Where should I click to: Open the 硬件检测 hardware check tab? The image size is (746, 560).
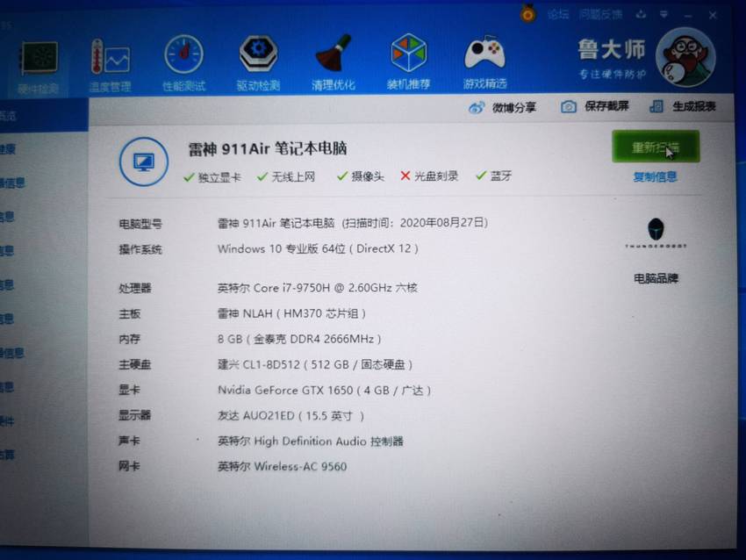[38, 67]
